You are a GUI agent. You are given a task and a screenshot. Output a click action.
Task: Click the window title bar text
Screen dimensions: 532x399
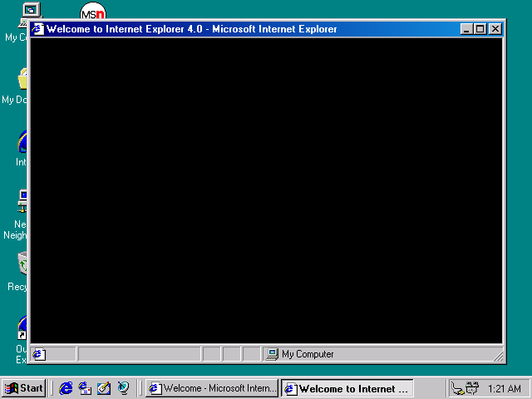tap(192, 29)
